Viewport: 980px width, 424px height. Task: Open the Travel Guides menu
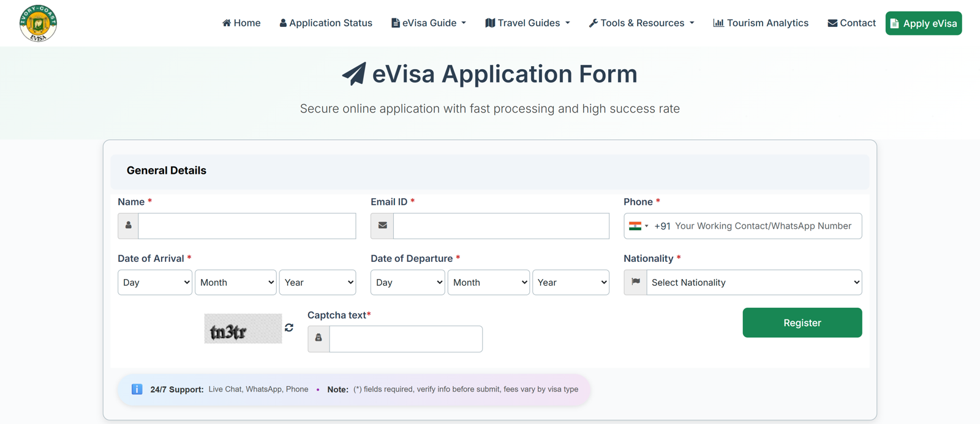[x=527, y=23]
